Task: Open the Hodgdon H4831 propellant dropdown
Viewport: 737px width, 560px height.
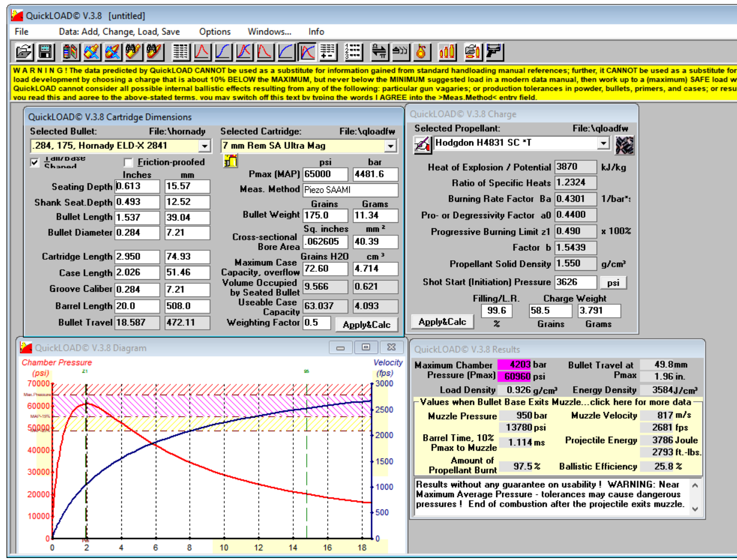Action: point(604,143)
